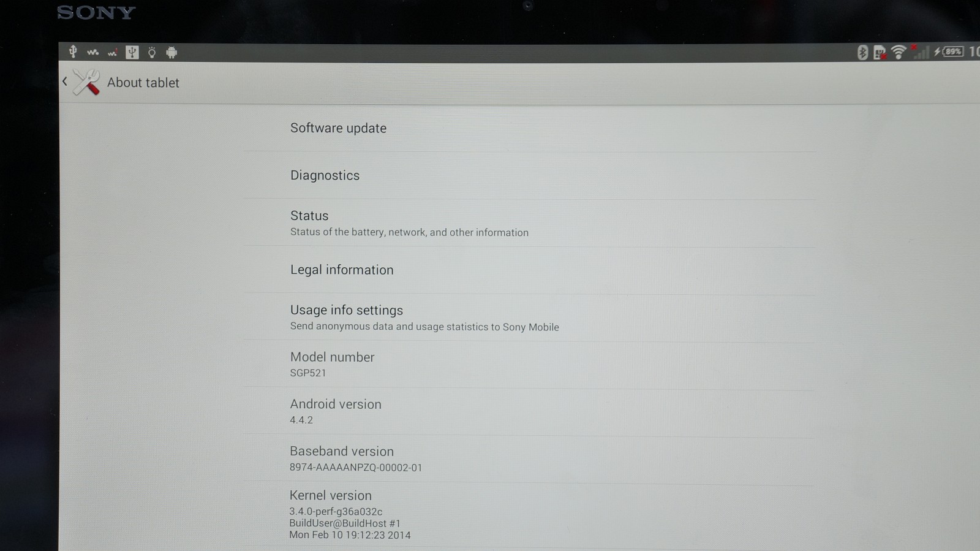Tap the Android version 4.4.2 row
This screenshot has width=980, height=551.
(336, 411)
